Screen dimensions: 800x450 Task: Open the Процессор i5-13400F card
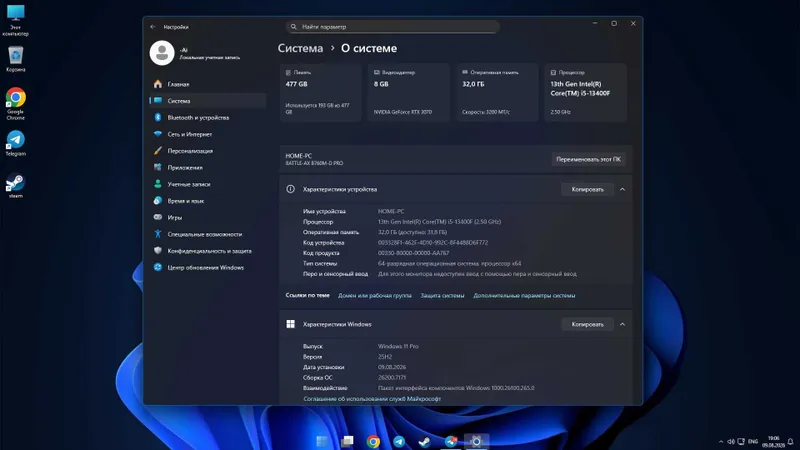click(x=585, y=92)
